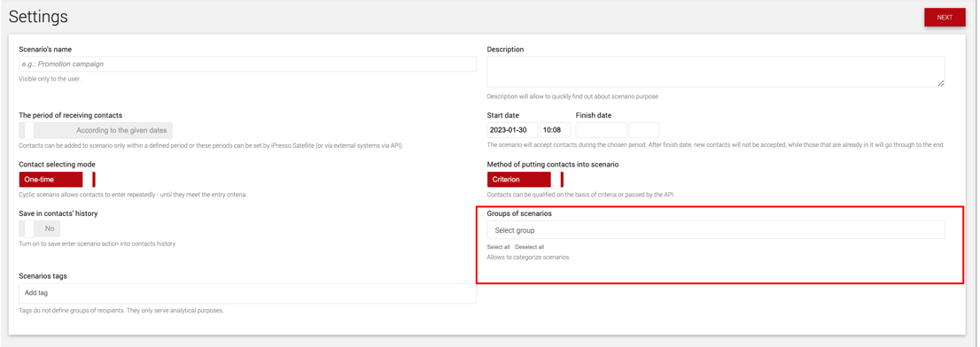Focus the Scenario's name input field

[x=247, y=64]
